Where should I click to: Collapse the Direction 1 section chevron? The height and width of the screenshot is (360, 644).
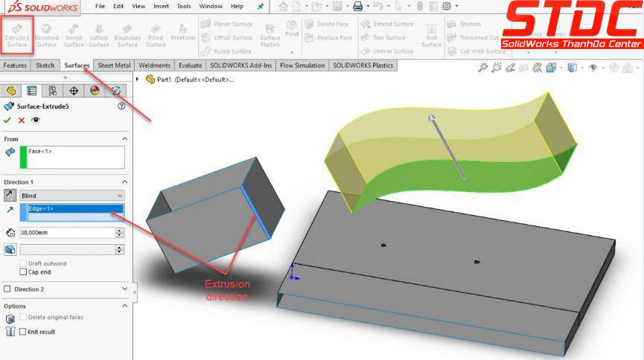125,181
